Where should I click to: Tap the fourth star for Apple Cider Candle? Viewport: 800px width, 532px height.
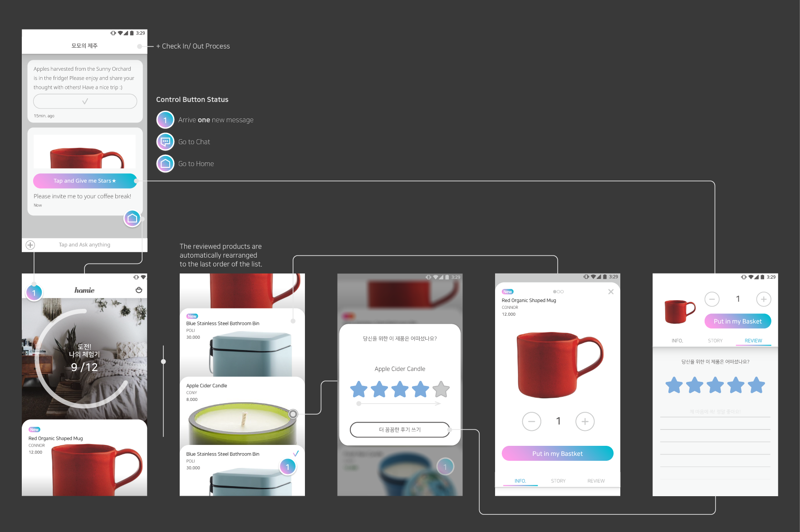click(421, 389)
